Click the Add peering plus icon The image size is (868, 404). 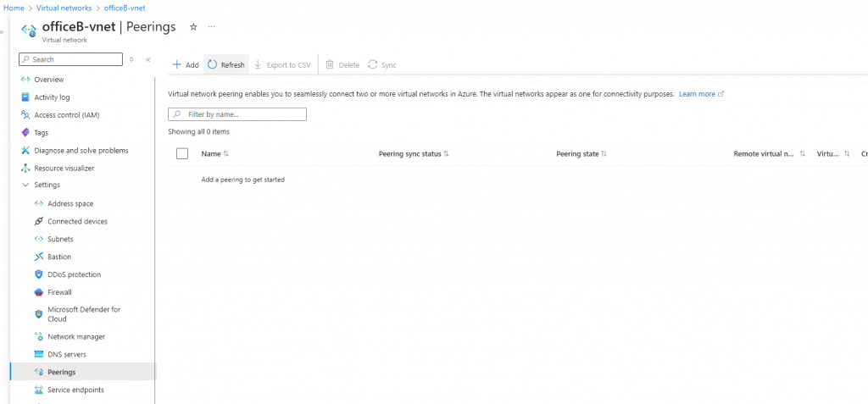point(176,65)
